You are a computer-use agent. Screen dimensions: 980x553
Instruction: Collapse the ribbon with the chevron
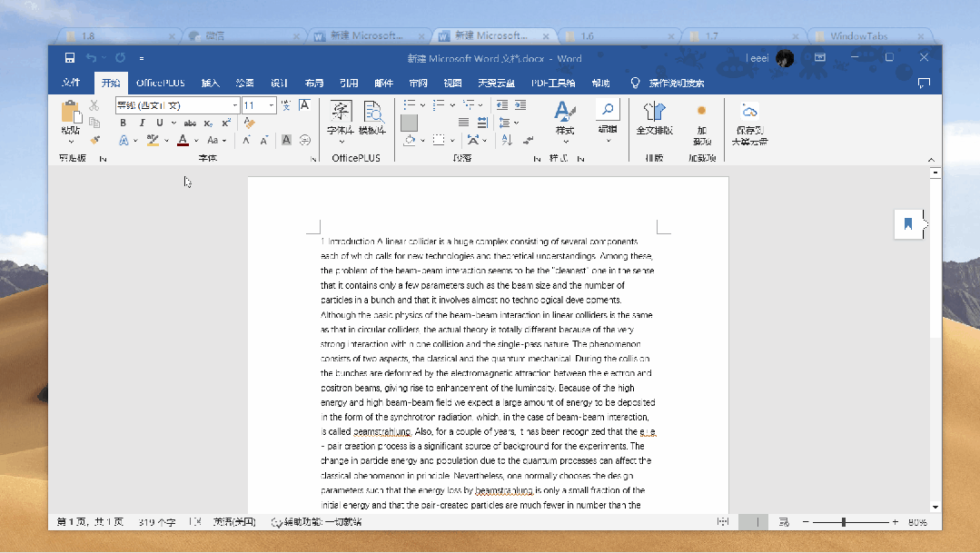coord(931,160)
